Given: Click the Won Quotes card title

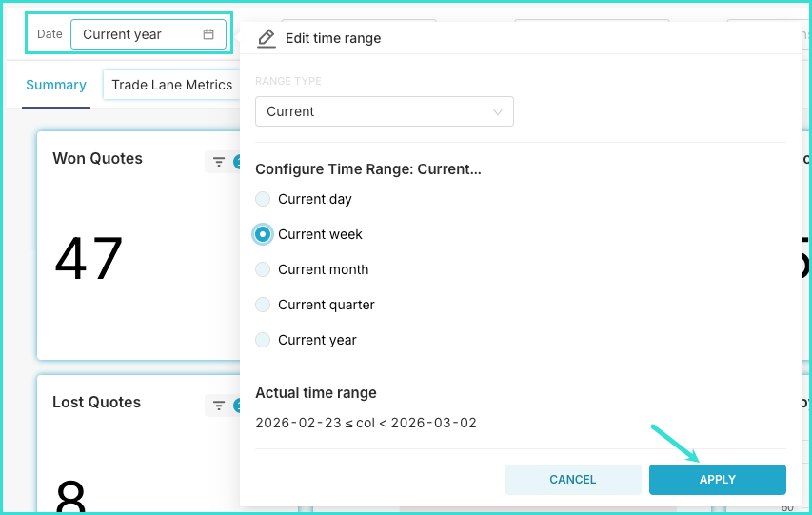Looking at the screenshot, I should [97, 159].
